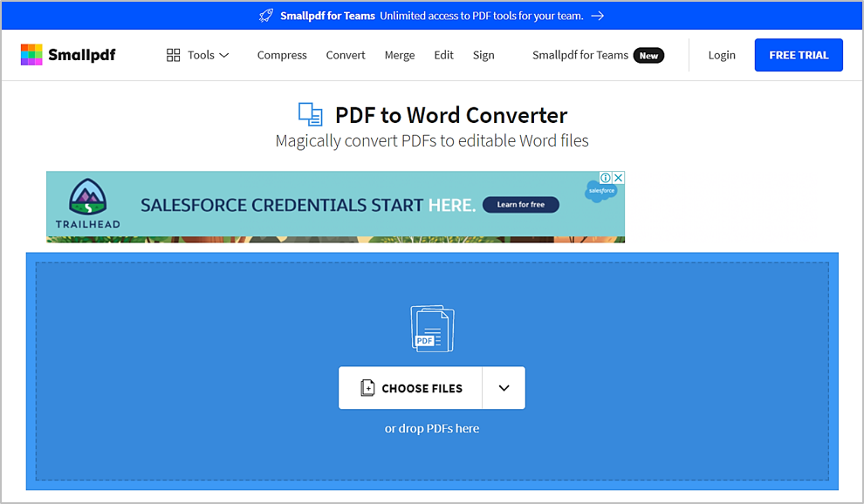Go to Compress in the navigation
This screenshot has width=864, height=504.
(282, 55)
